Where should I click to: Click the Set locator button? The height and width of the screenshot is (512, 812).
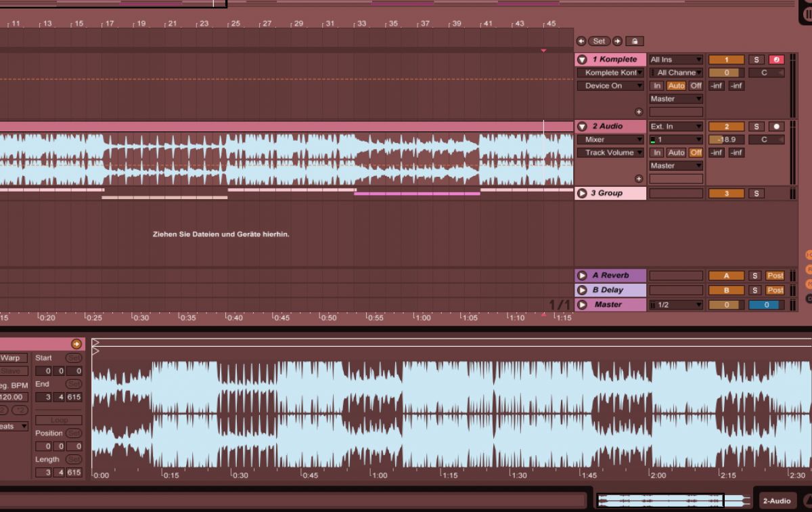click(x=599, y=41)
